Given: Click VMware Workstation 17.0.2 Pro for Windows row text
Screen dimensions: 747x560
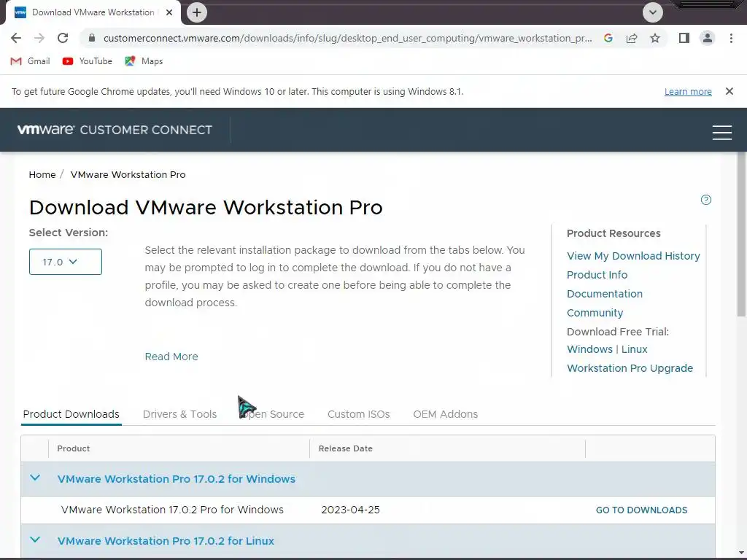Looking at the screenshot, I should [x=172, y=510].
